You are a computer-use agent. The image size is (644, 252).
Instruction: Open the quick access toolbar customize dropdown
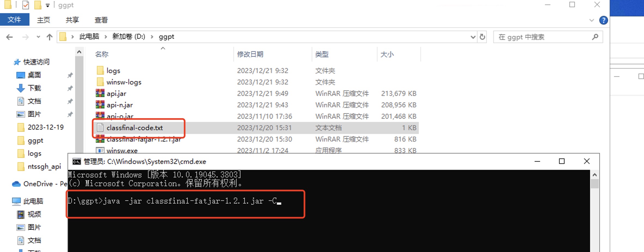48,5
